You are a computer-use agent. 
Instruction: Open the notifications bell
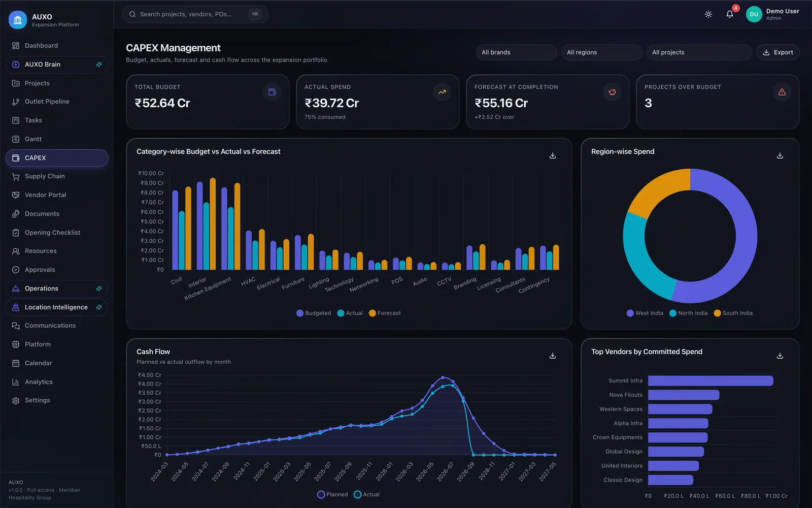(x=730, y=14)
